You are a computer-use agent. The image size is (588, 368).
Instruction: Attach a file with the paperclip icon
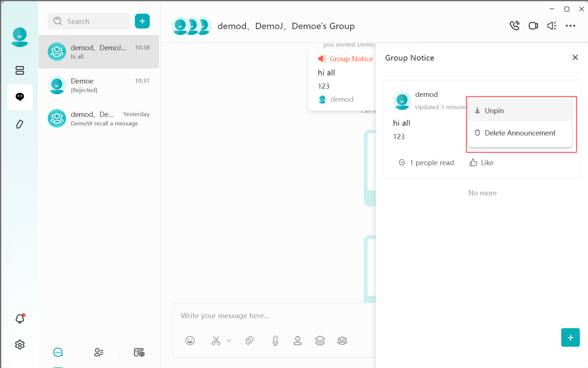249,341
